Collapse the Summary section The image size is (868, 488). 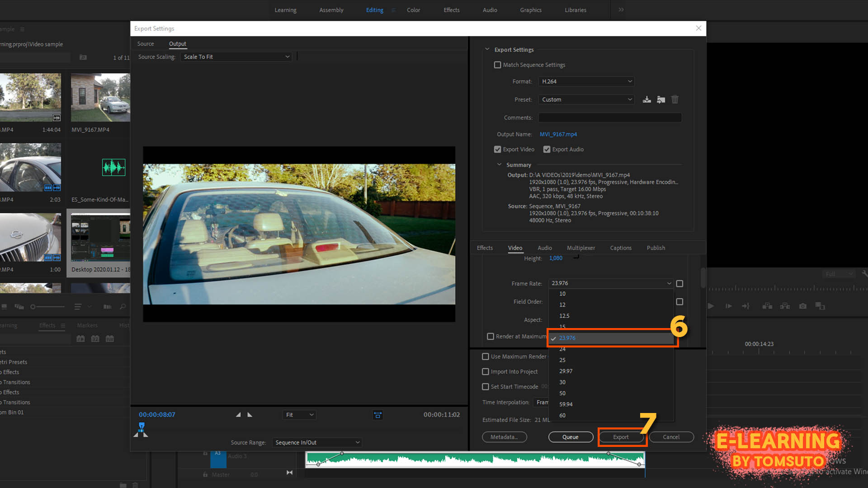(x=499, y=165)
